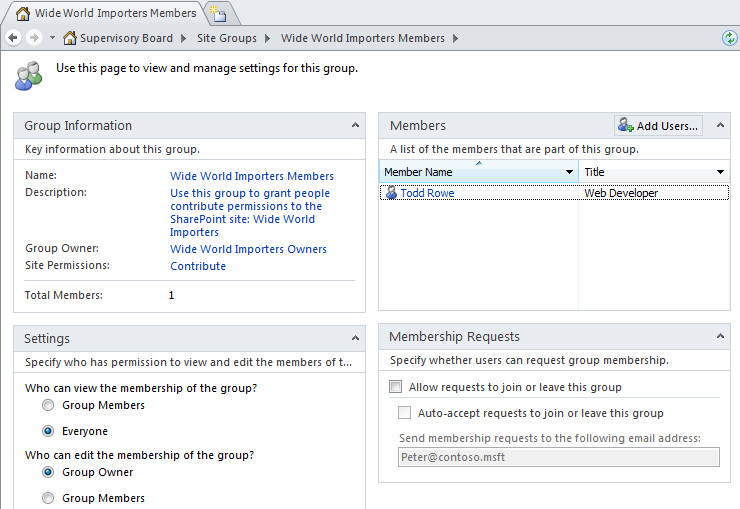
Task: Check Auto-accept requests to join or leave
Action: pyautogui.click(x=404, y=413)
